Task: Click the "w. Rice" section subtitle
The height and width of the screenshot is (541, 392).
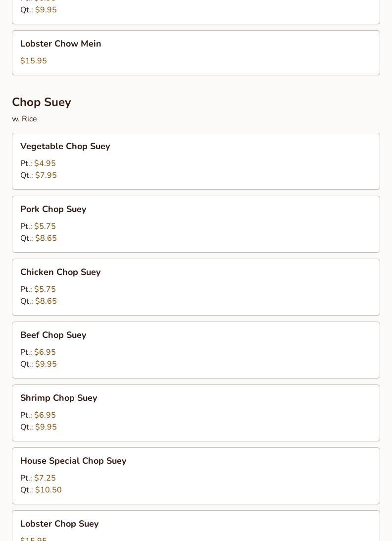Action: tap(24, 119)
